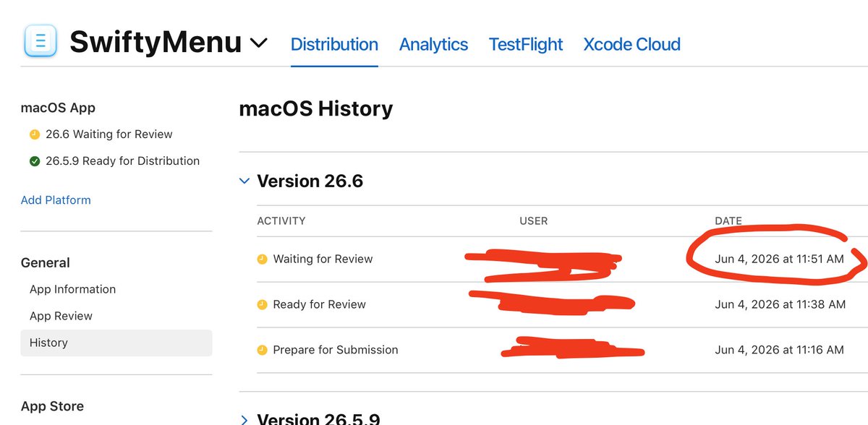The height and width of the screenshot is (425, 868).
Task: Open App Review in sidebar
Action: click(x=61, y=316)
